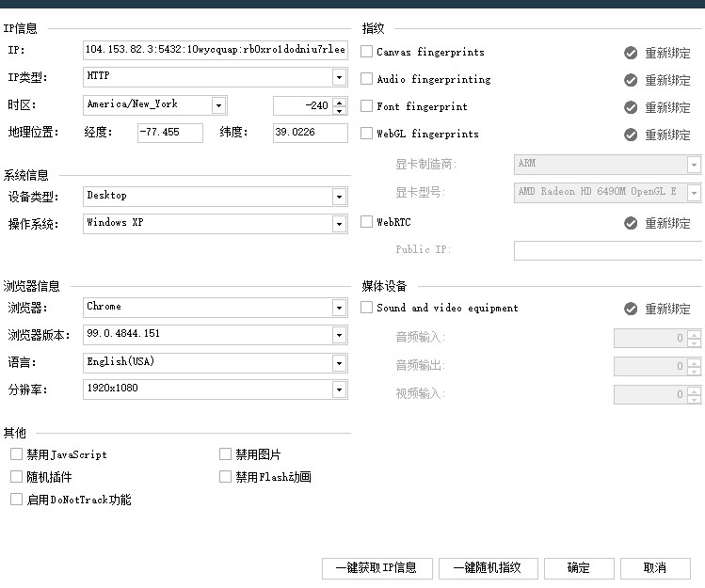Click rebind check icon next to WebGL fingerprints
Viewport: 705px width, 588px height.
[631, 135]
